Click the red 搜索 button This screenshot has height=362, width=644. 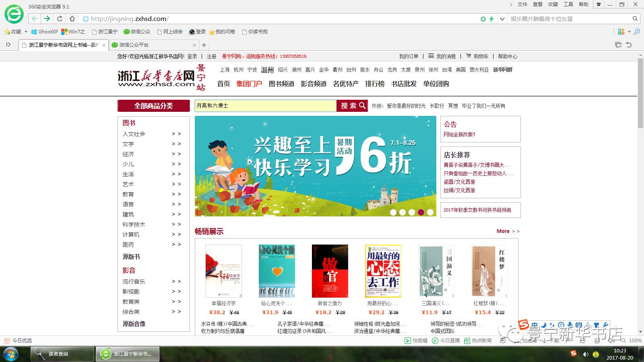click(x=352, y=106)
